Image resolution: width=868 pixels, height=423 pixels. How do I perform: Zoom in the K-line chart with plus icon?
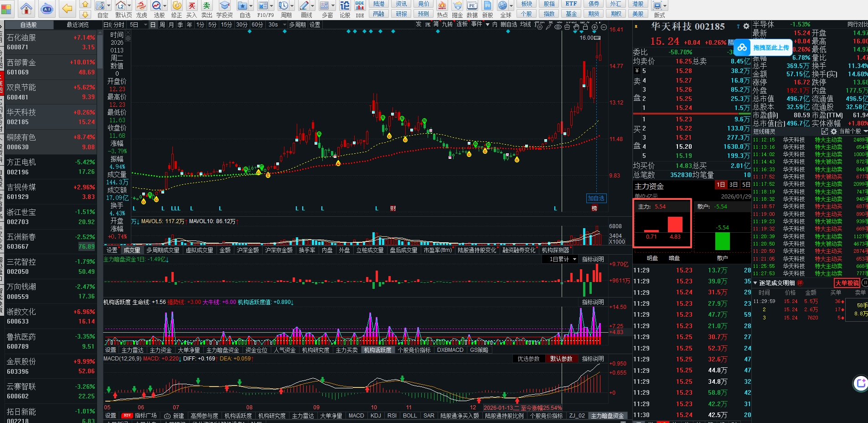pyautogui.click(x=594, y=27)
